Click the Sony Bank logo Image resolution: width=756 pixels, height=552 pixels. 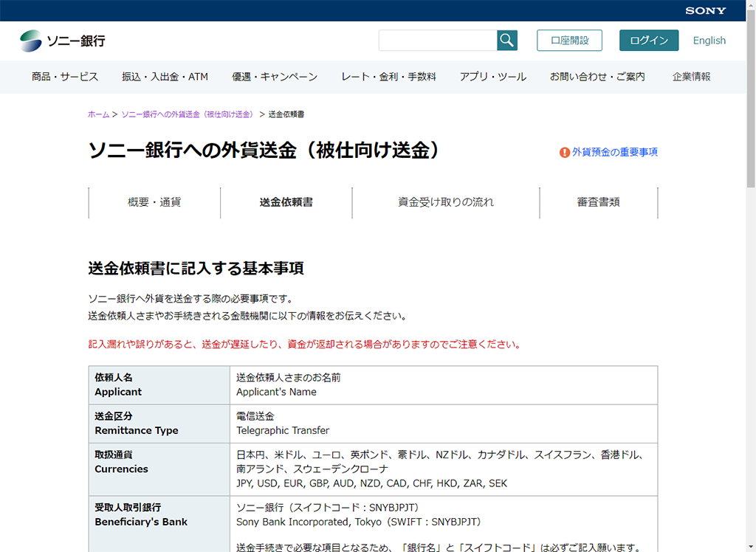[63, 41]
